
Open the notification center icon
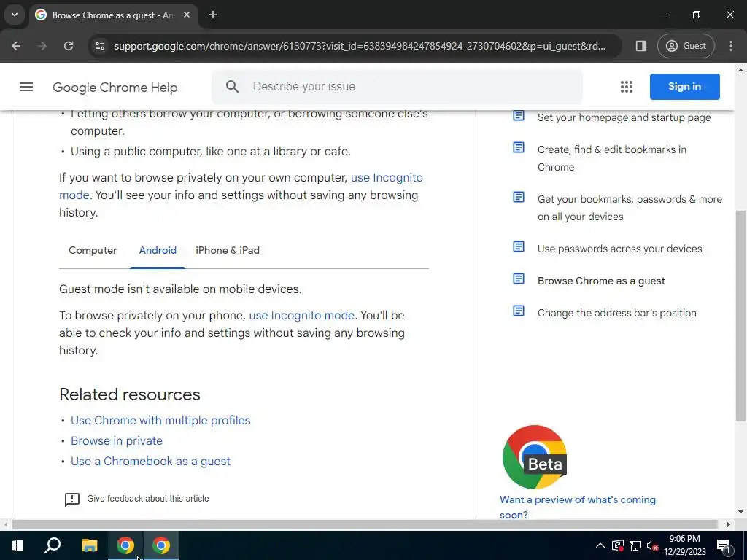[724, 545]
